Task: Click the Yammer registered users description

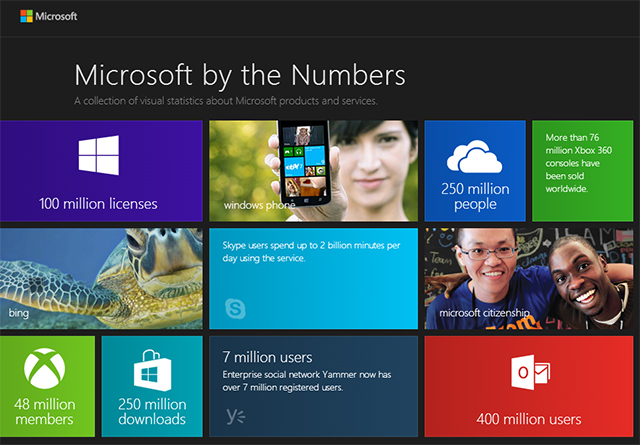Action: (x=307, y=381)
